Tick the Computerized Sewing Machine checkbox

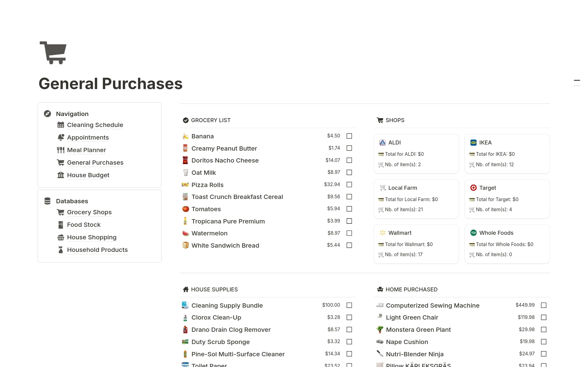pyautogui.click(x=544, y=305)
